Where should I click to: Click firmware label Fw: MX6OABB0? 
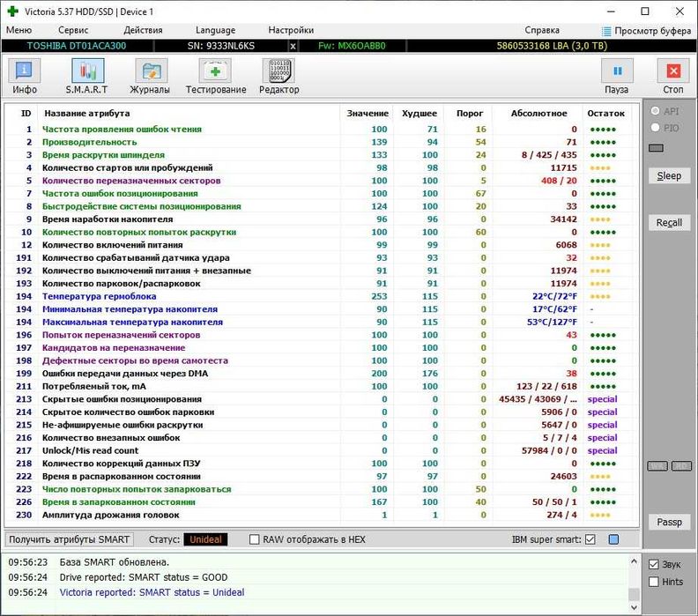352,46
